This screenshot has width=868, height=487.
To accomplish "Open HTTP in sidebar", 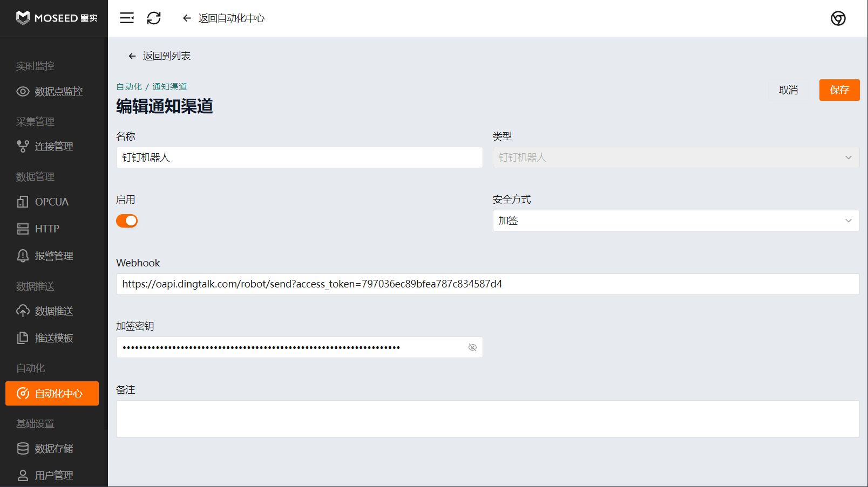I will [52, 229].
